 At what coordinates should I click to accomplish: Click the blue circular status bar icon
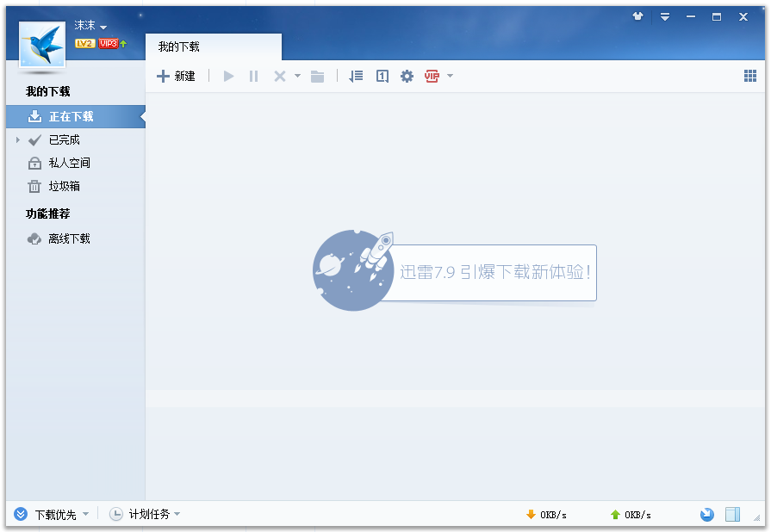click(707, 514)
